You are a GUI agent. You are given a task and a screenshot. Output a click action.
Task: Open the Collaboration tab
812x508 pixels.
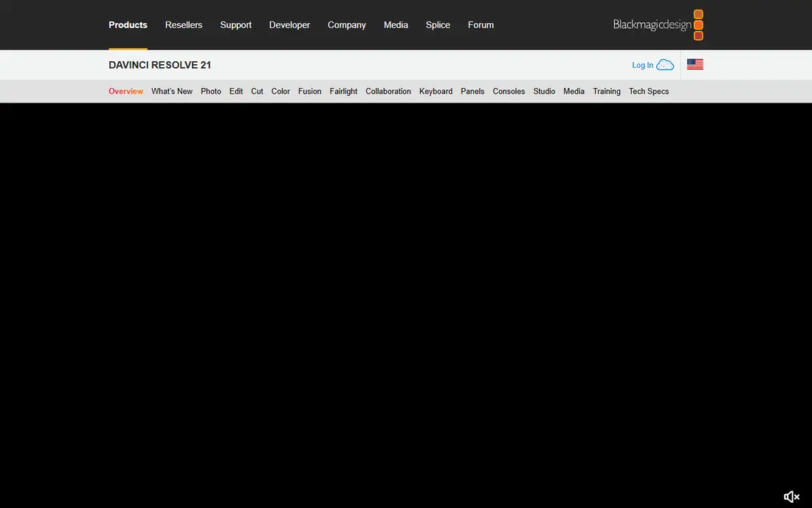coord(388,91)
